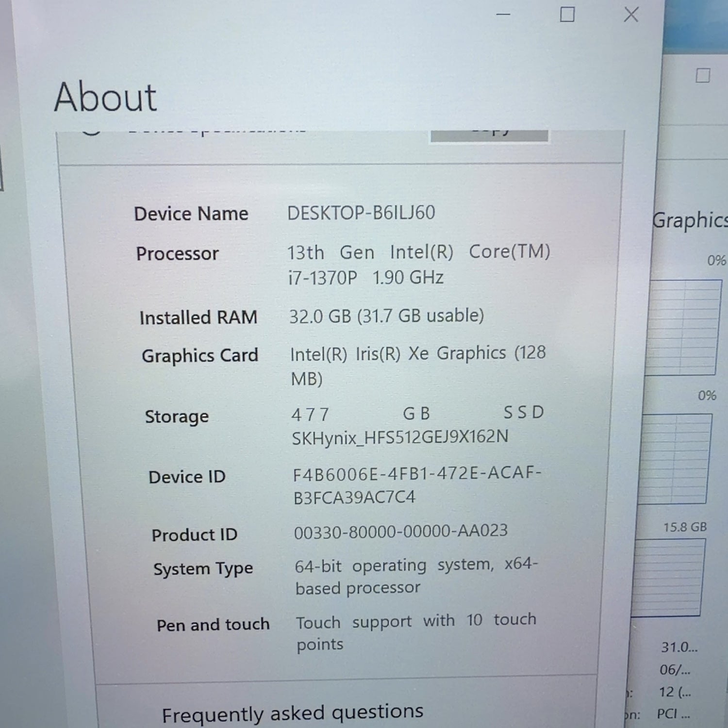Viewport: 728px width, 728px height.
Task: Click the 06/... value in background window
Action: click(675, 670)
